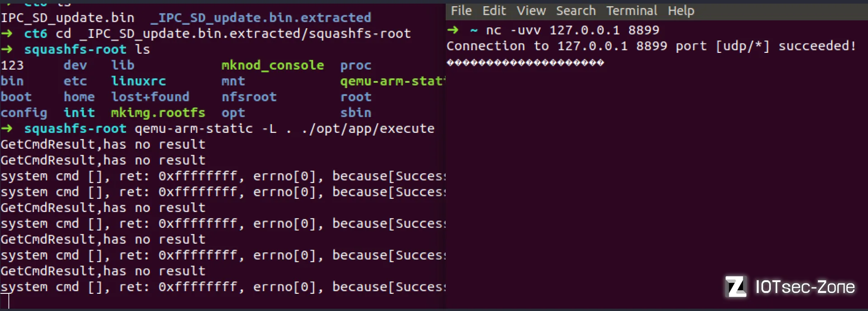Click the nfsroot directory name

[x=249, y=97]
